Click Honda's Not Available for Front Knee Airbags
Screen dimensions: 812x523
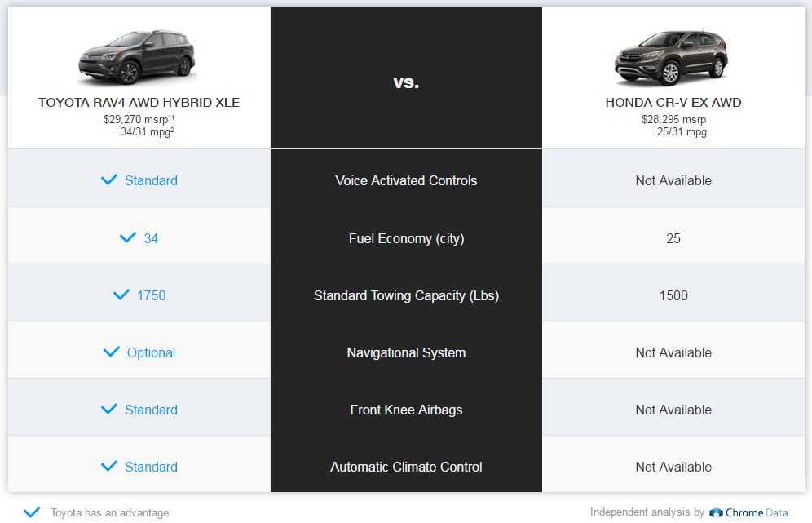point(673,410)
